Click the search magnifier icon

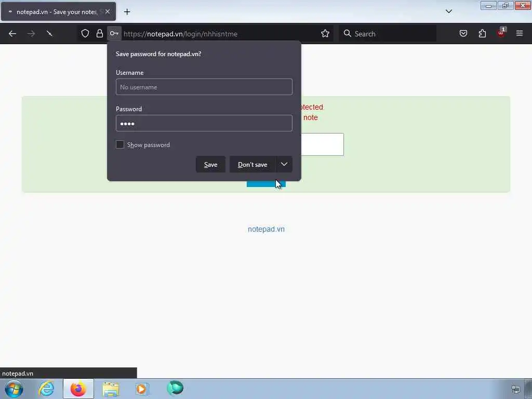pos(347,34)
